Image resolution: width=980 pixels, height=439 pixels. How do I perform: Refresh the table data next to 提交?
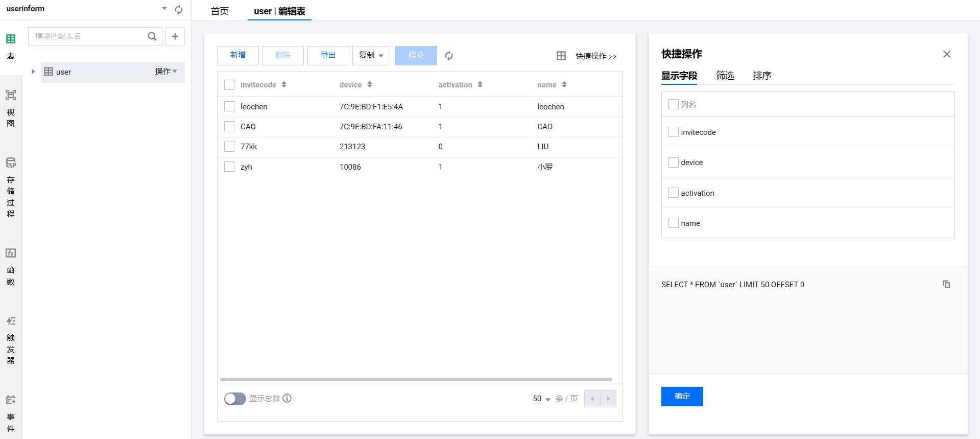(x=449, y=56)
